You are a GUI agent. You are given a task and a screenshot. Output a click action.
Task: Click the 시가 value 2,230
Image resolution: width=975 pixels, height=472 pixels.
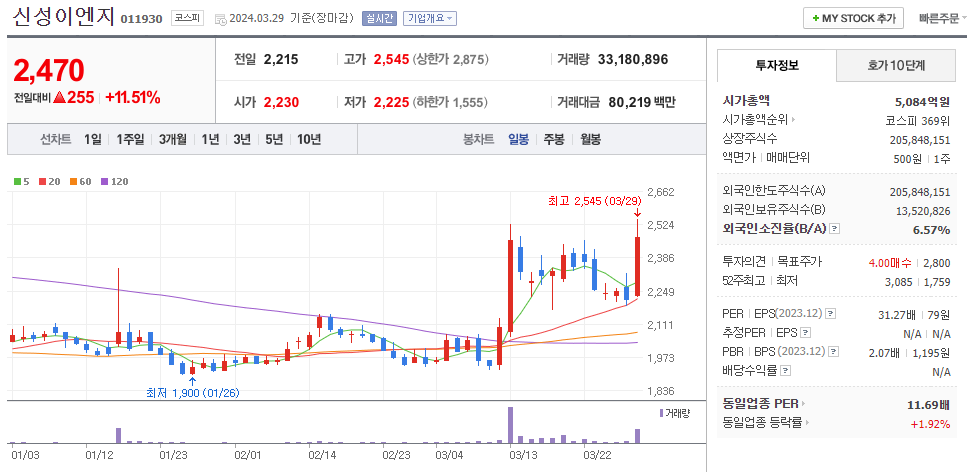point(281,103)
